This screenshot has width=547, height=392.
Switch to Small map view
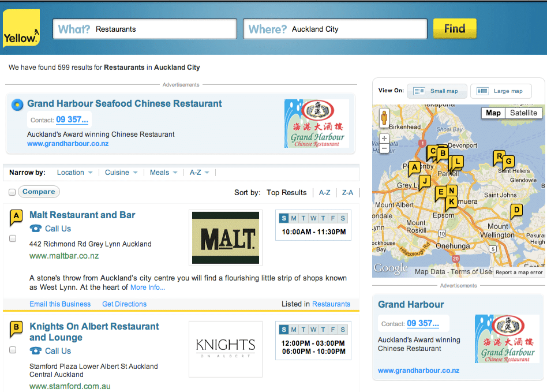tap(437, 91)
